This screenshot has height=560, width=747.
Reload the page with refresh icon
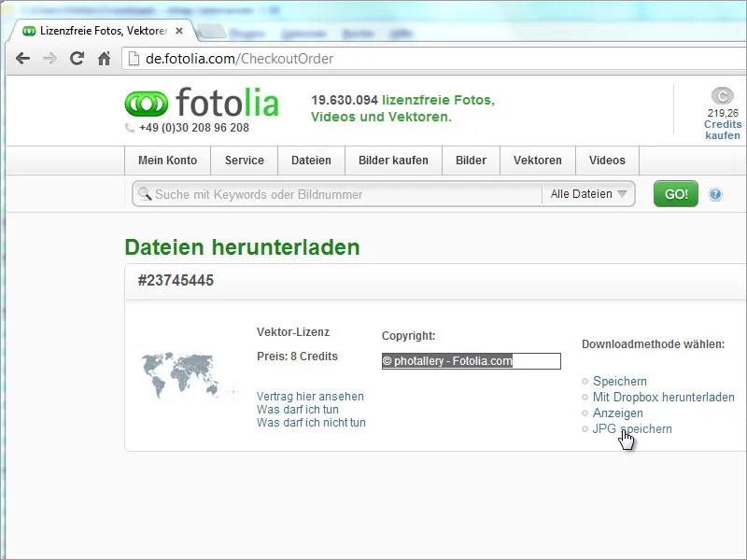pos(77,59)
